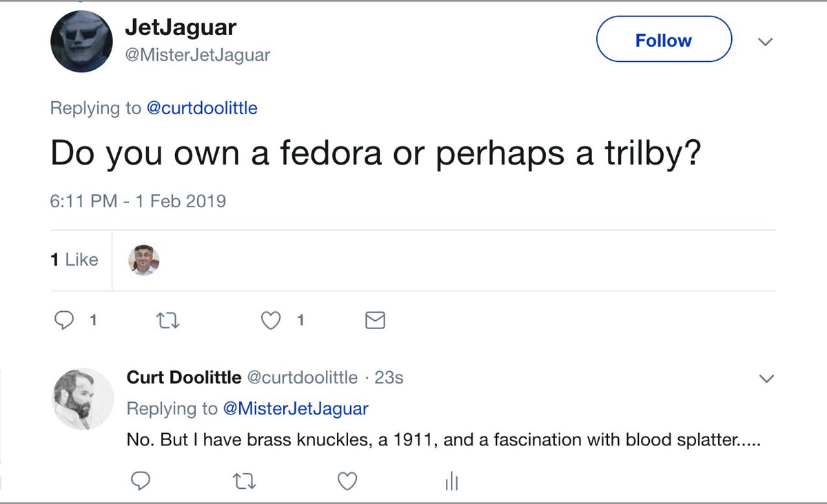The height and width of the screenshot is (504, 827).
Task: Send JetJaguar's tweet via direct message
Action: tap(375, 320)
